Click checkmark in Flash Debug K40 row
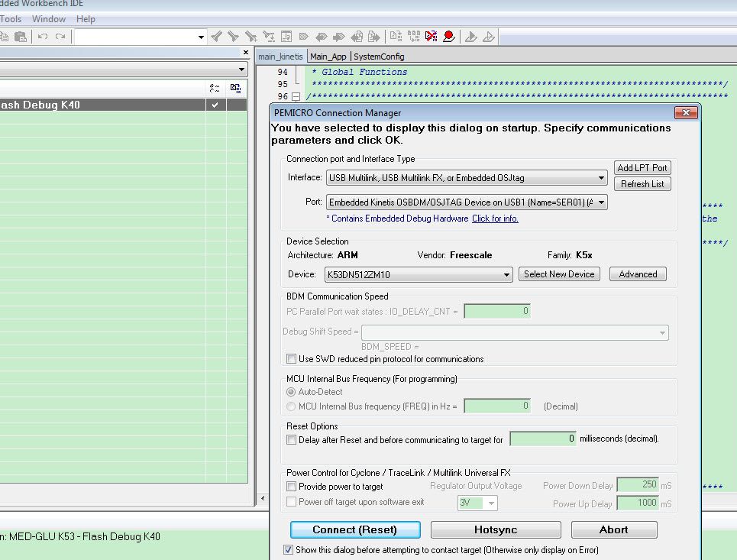The image size is (737, 560). 215,105
